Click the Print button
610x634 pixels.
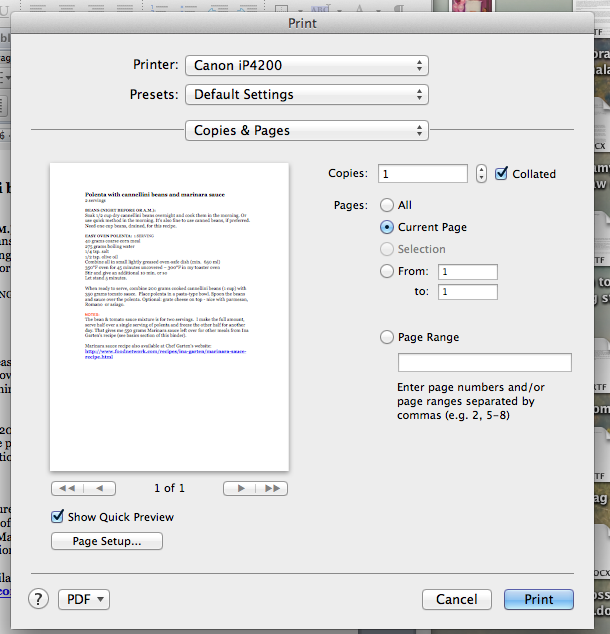[538, 599]
